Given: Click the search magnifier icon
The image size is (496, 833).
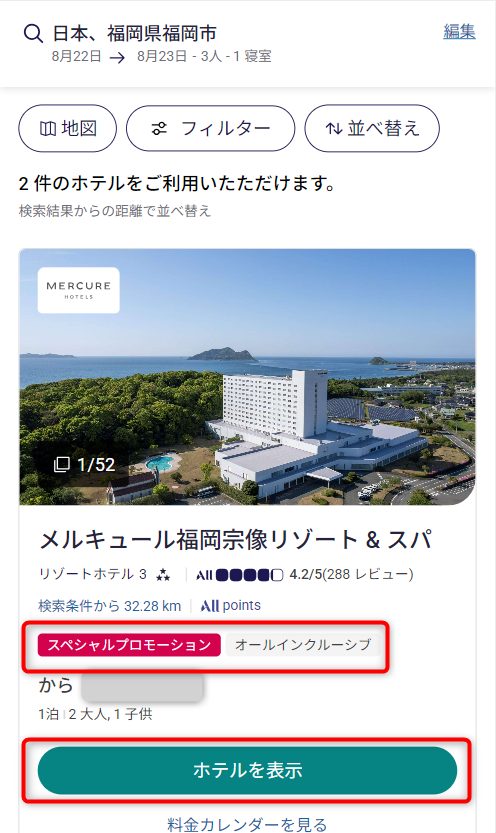Looking at the screenshot, I should tap(33, 33).
